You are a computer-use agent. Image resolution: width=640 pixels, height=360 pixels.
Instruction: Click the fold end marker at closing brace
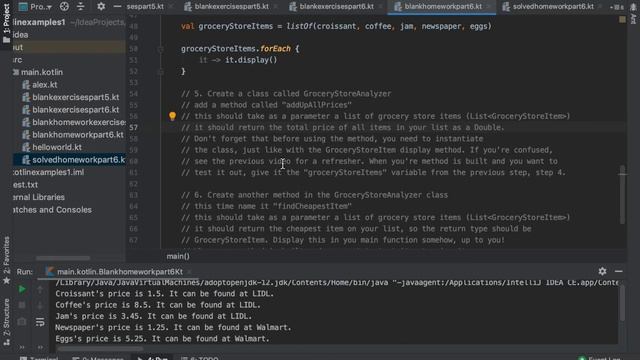(160, 72)
